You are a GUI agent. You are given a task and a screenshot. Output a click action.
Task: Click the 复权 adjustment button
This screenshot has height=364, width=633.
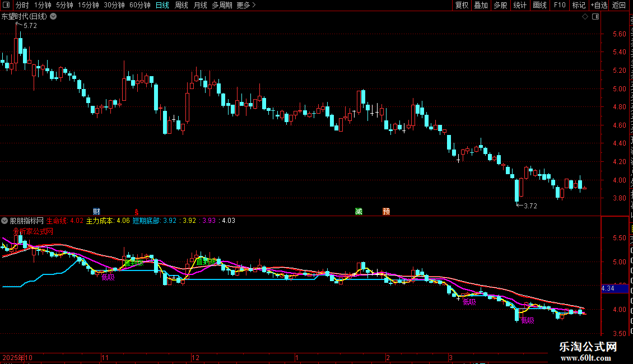pos(462,5)
